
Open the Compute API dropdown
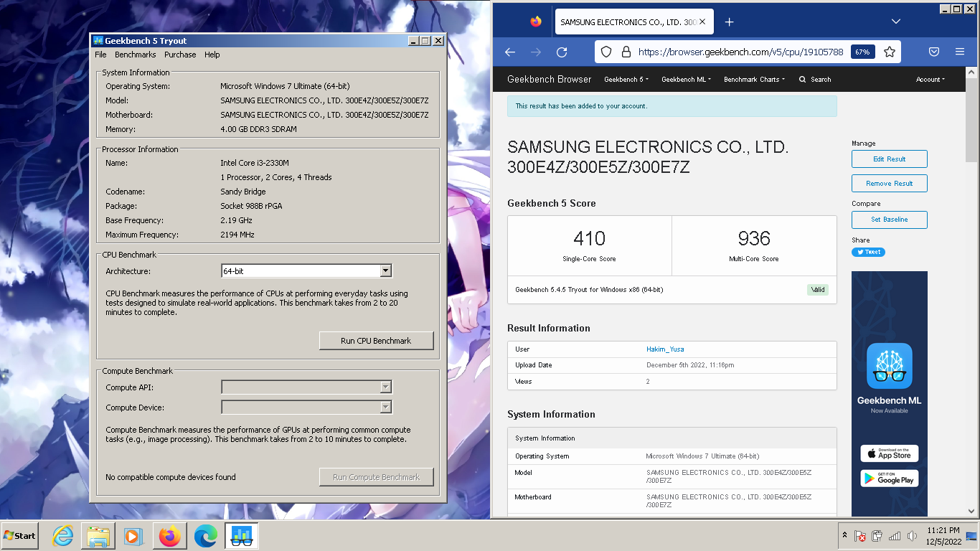pyautogui.click(x=385, y=387)
